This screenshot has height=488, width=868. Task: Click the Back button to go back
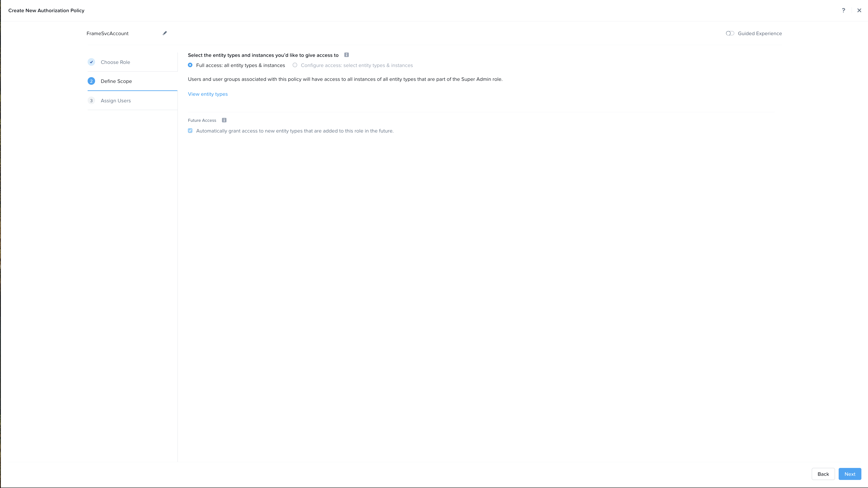pyautogui.click(x=823, y=474)
